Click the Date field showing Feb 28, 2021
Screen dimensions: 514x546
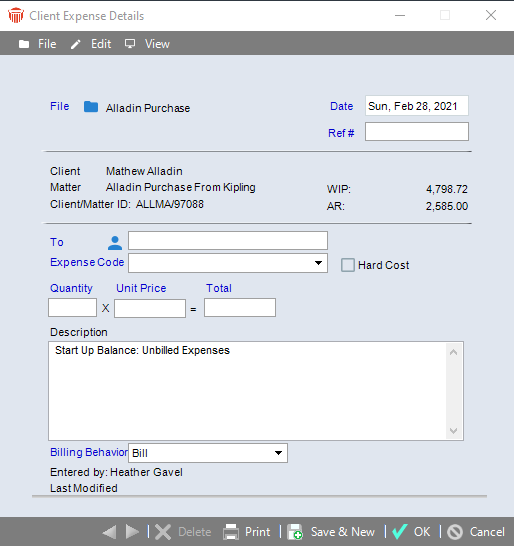(x=416, y=106)
